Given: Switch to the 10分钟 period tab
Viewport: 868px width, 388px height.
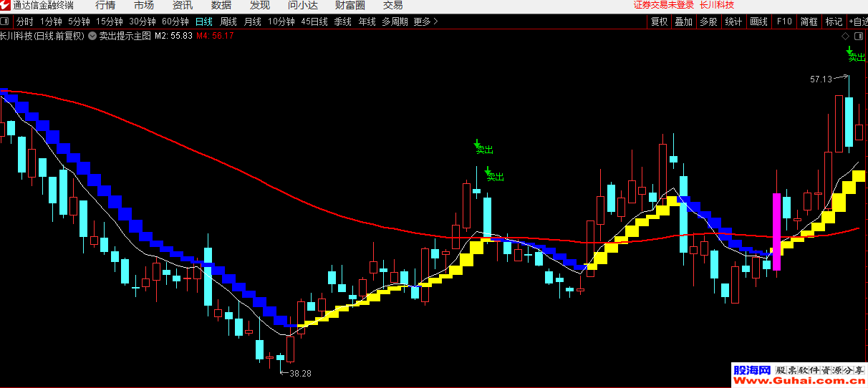Looking at the screenshot, I should pyautogui.click(x=281, y=21).
